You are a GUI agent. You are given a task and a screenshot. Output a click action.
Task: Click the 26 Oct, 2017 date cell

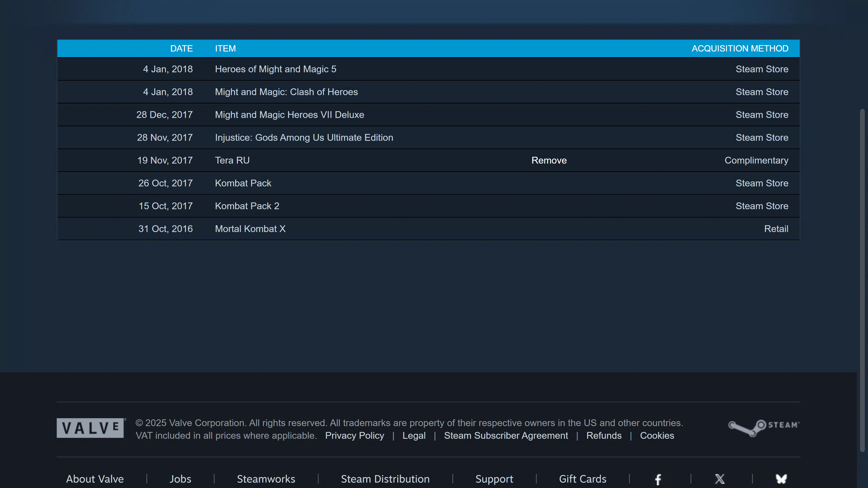(165, 183)
